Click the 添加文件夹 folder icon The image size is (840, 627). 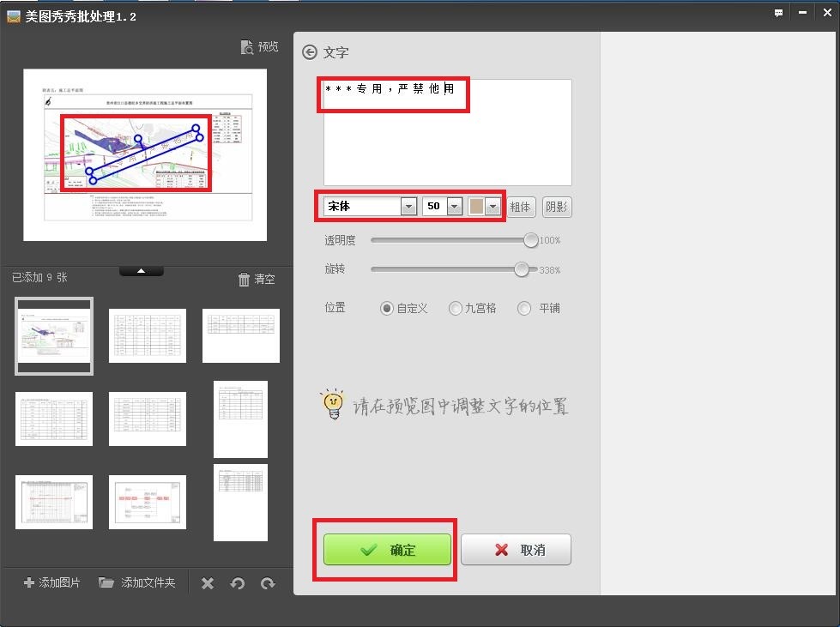(x=106, y=583)
